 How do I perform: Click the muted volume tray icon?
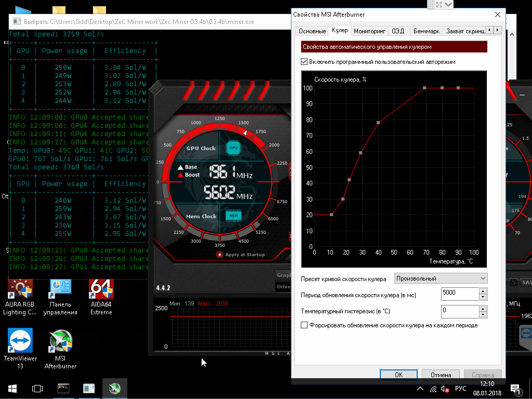(x=445, y=389)
